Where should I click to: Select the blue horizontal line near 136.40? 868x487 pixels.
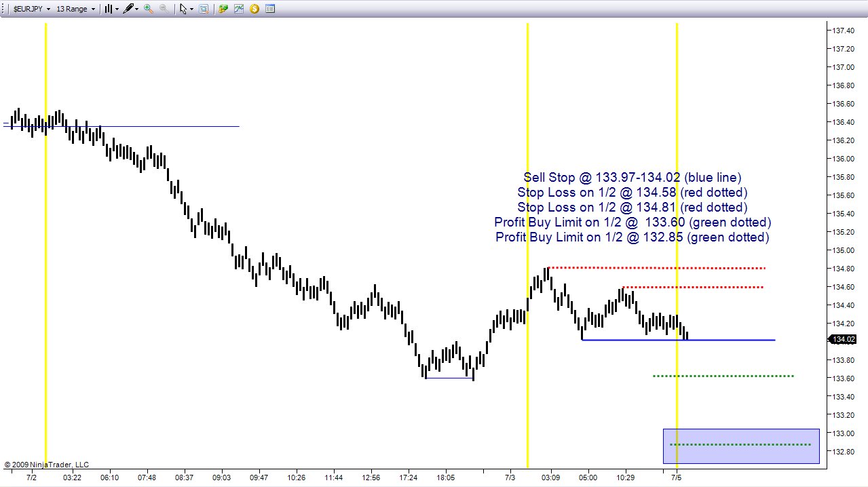point(121,126)
